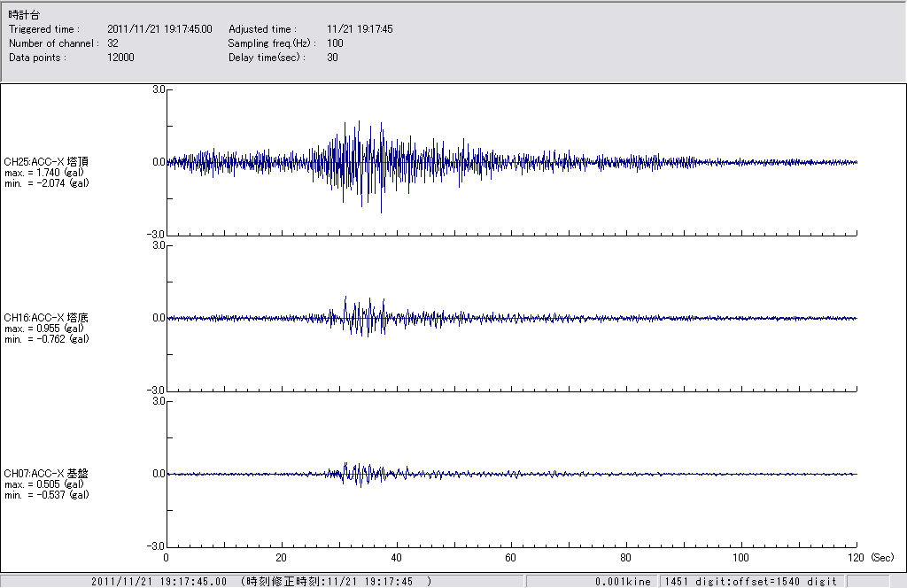Click the CH25 max 1.740 gal reading
This screenshot has width=907, height=588.
click(46, 173)
